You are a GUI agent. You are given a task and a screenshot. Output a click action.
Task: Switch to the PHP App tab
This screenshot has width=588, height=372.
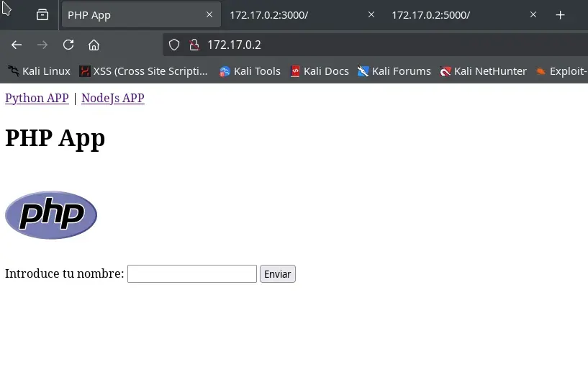(141, 15)
